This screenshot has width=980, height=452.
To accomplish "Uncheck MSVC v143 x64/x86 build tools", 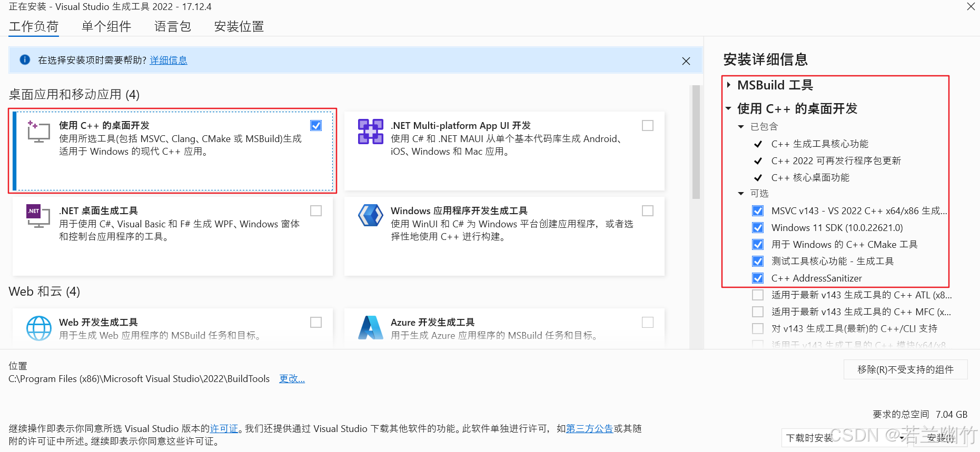I will pyautogui.click(x=758, y=210).
